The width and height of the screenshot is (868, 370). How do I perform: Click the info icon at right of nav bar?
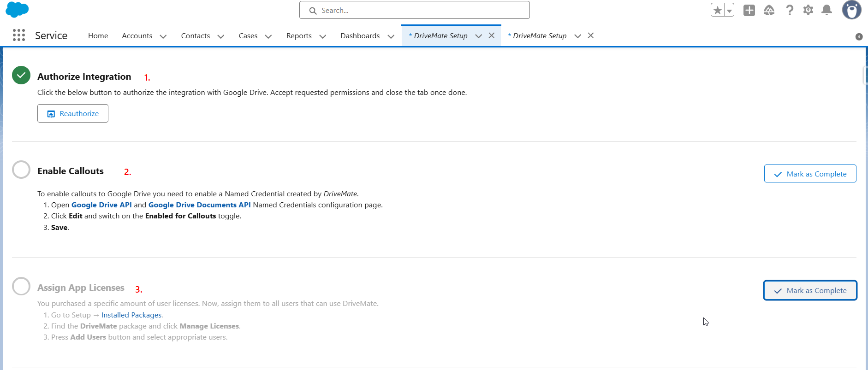pos(859,37)
